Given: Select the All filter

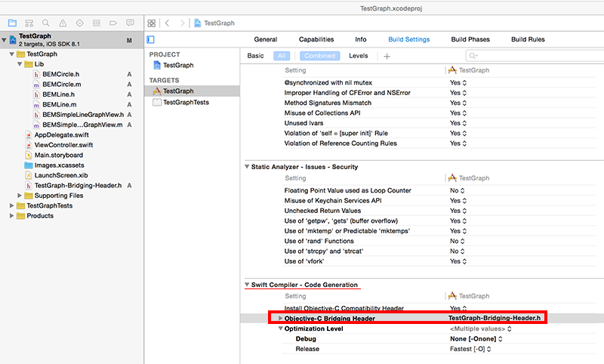Looking at the screenshot, I should click(282, 56).
